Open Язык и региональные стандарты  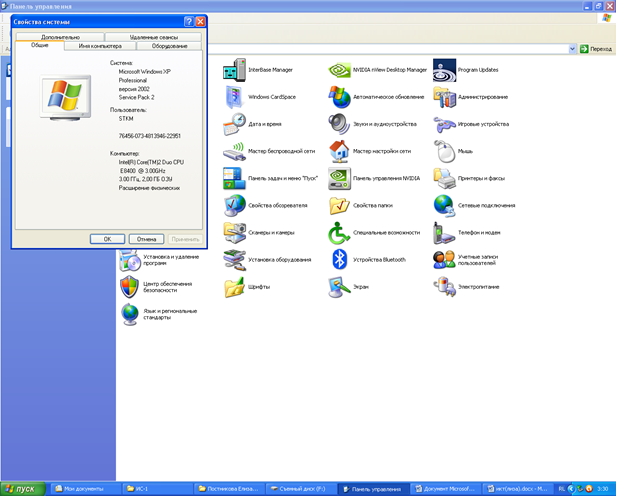pyautogui.click(x=129, y=314)
